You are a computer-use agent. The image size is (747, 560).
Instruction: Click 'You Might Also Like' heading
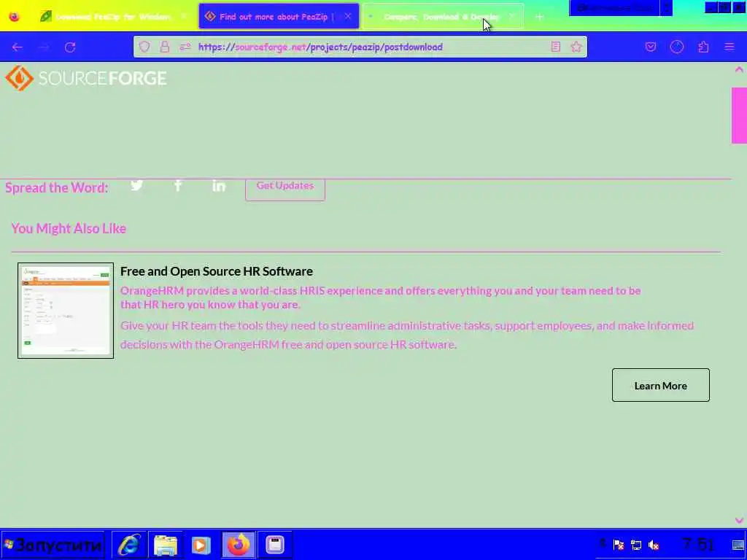coord(69,228)
